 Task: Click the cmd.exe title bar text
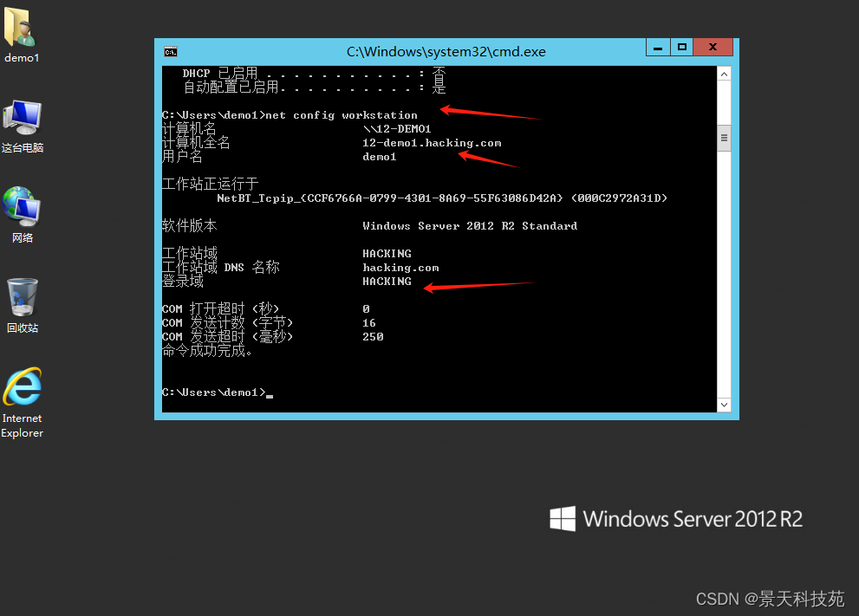tap(446, 51)
